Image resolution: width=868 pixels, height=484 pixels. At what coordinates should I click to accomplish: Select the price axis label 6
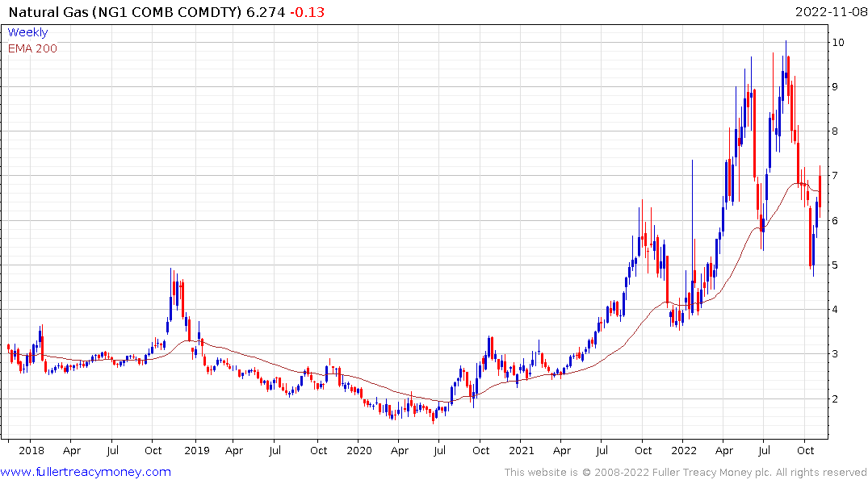836,221
